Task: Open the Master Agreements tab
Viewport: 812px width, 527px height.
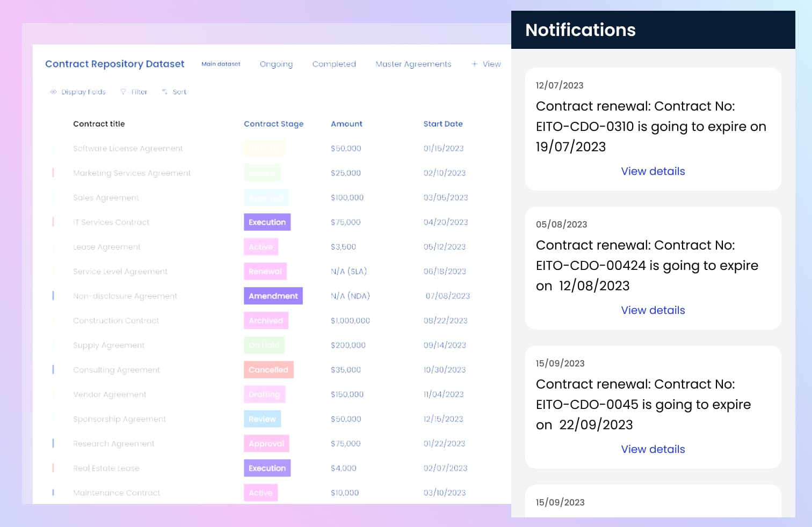Action: pos(413,64)
